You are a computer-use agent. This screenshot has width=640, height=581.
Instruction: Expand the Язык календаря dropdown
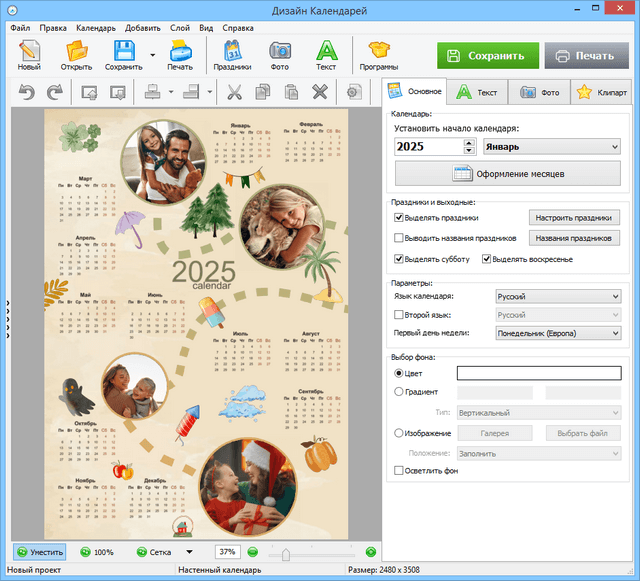[x=558, y=296]
